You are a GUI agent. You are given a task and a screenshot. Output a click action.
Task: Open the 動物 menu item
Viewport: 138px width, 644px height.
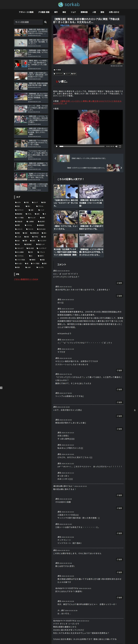(102, 12)
